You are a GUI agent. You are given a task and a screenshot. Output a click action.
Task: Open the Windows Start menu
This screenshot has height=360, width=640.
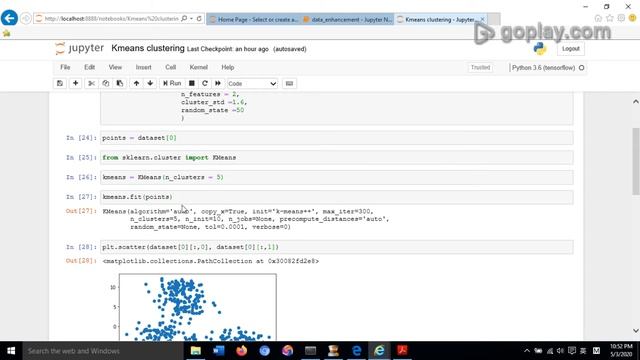11,351
